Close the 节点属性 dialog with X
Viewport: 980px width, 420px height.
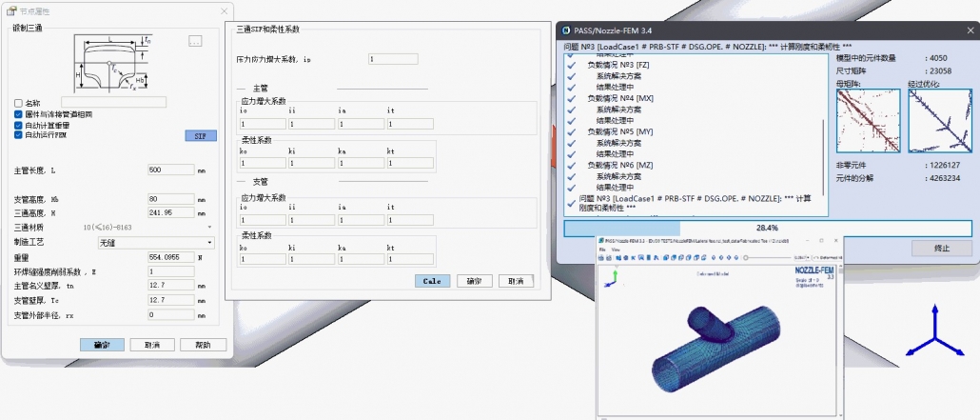(x=224, y=11)
